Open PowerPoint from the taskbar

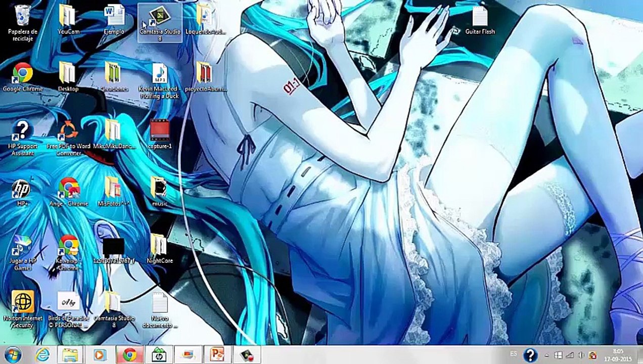[x=217, y=355]
